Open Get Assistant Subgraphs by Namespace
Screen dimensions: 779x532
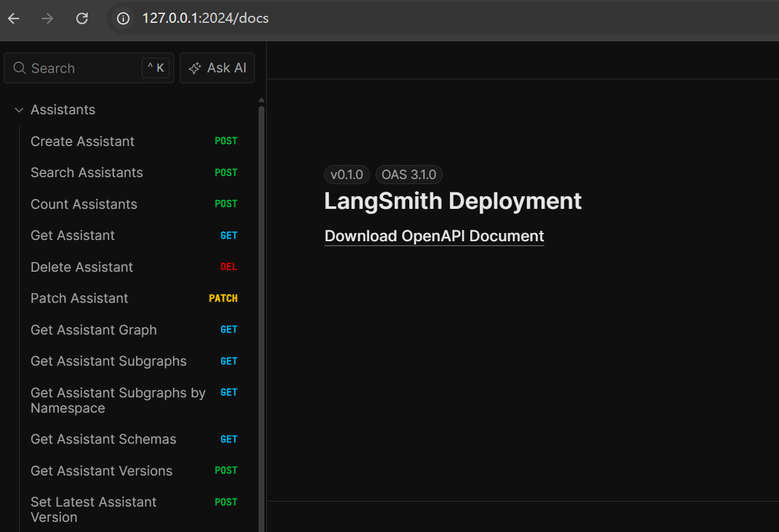click(118, 401)
